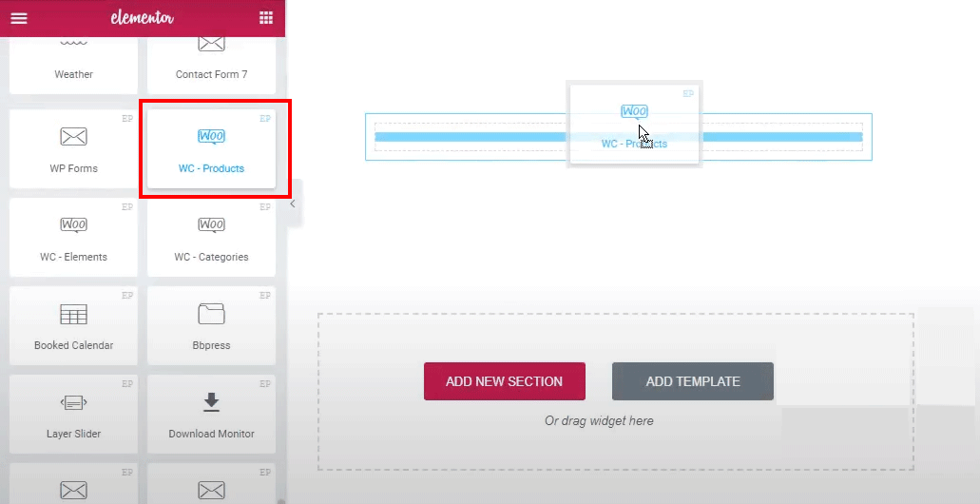Select the Download Monitor widget

pyautogui.click(x=211, y=414)
